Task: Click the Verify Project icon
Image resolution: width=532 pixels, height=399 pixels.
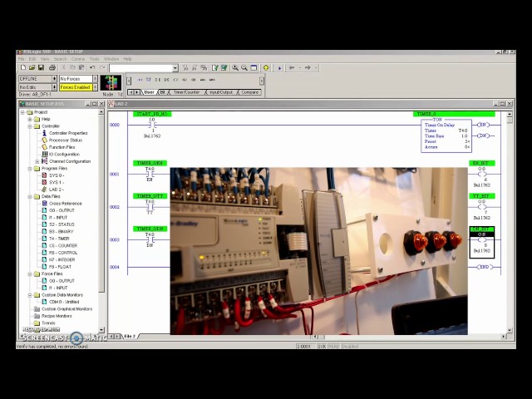Action: coord(224,68)
